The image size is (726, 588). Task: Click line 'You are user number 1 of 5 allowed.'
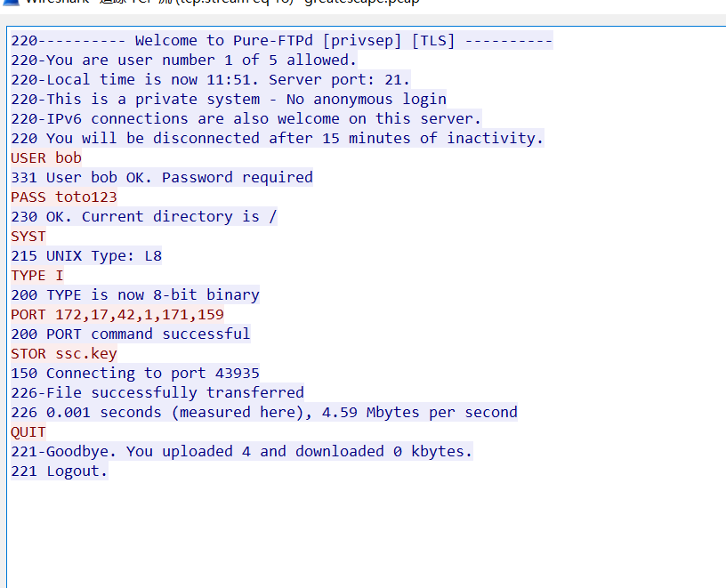click(184, 60)
